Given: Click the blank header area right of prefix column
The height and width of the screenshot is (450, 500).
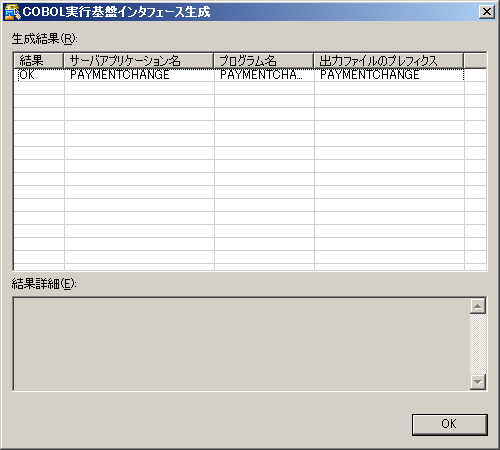Looking at the screenshot, I should [x=475, y=61].
